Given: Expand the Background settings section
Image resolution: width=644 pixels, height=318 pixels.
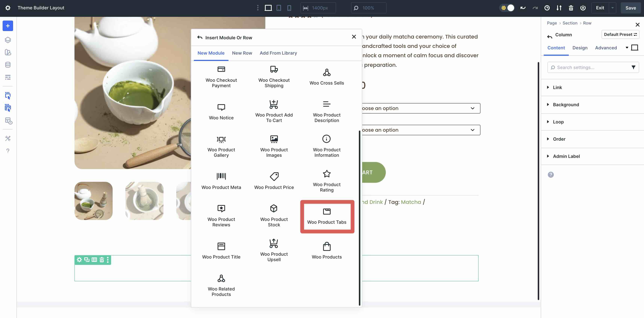Looking at the screenshot, I should pyautogui.click(x=566, y=105).
